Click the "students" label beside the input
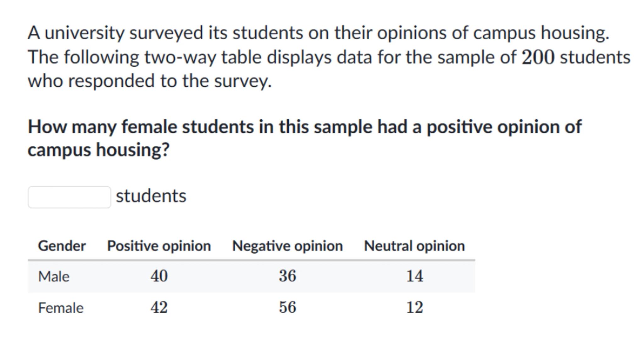Viewport: 644px width, 353px height. coord(151,196)
